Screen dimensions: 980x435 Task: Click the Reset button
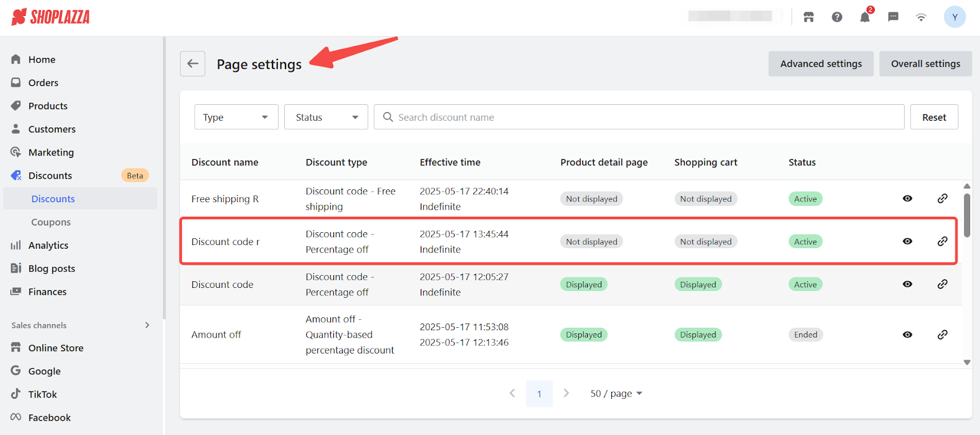click(x=933, y=117)
